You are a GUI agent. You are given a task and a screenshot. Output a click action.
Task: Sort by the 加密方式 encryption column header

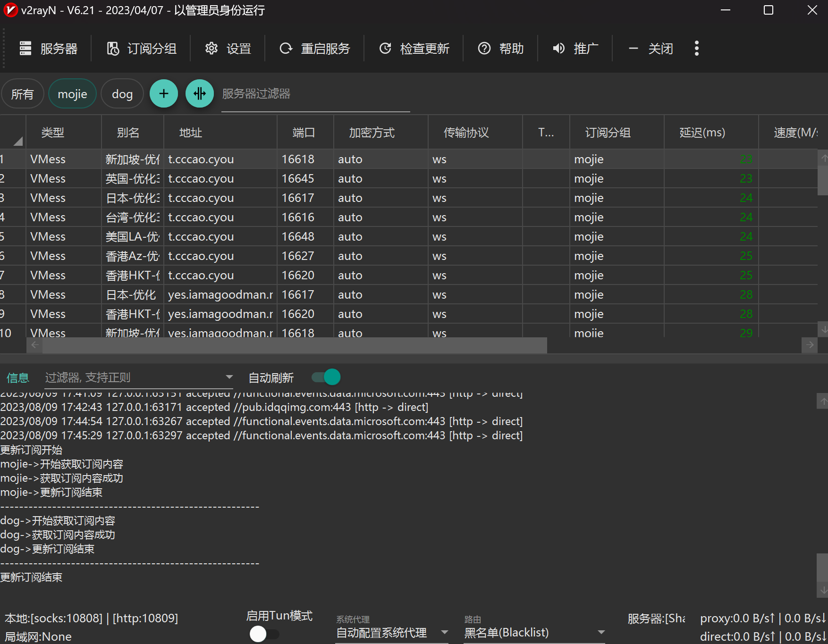[381, 133]
